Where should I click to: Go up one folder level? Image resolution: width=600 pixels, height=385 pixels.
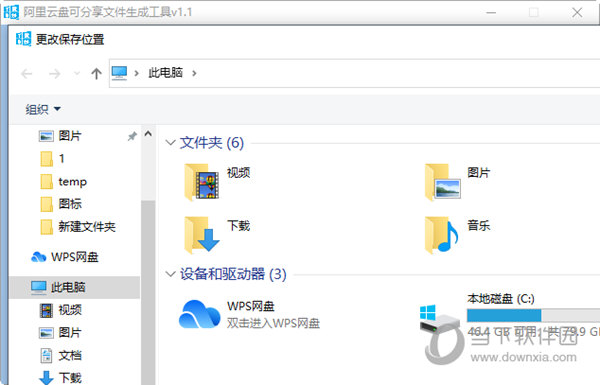pyautogui.click(x=96, y=73)
